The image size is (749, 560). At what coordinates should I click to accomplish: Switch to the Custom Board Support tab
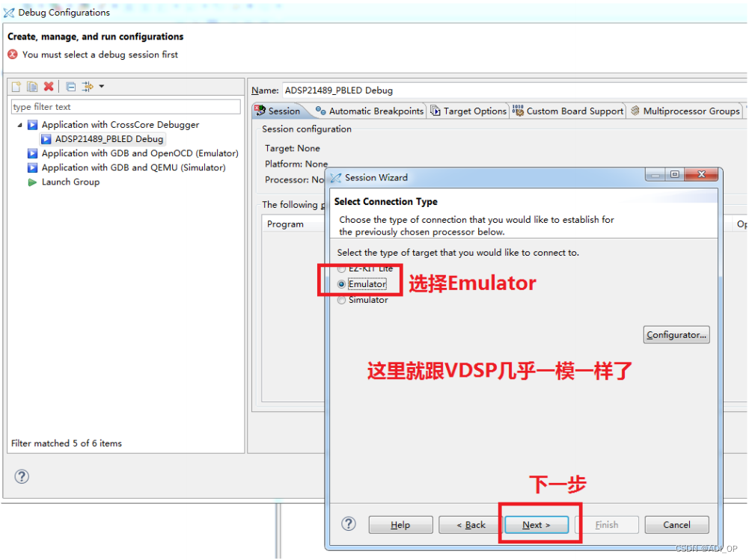[x=568, y=111]
